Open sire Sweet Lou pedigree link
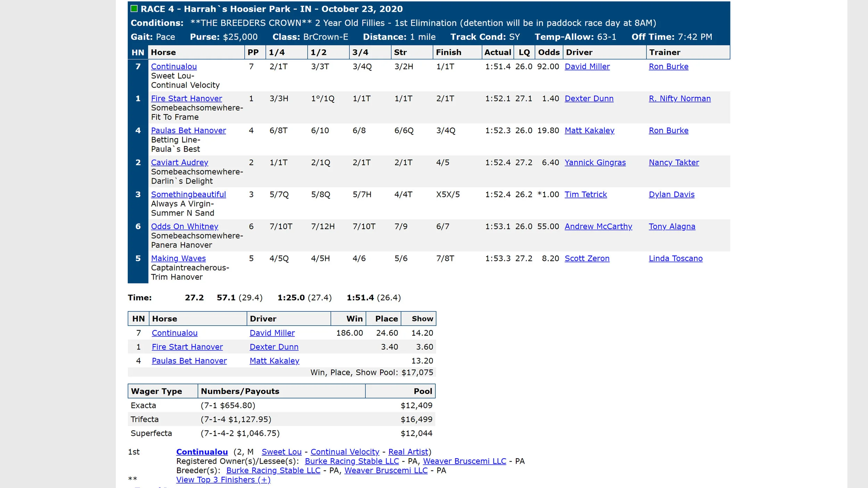868x488 pixels. pos(281,452)
